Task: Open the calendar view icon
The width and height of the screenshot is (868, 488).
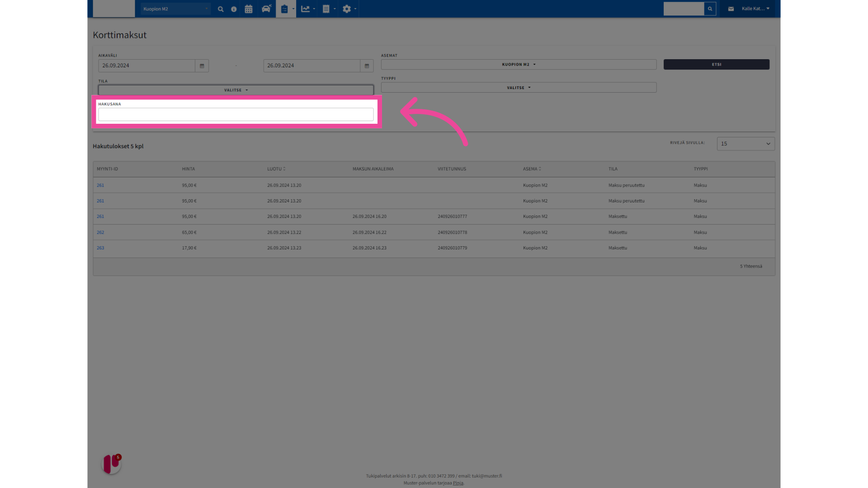Action: click(249, 9)
